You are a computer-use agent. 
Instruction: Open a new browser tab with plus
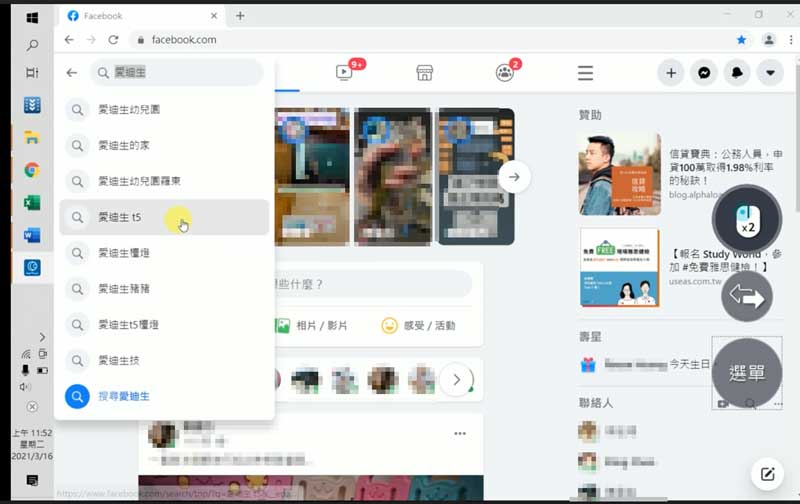tap(240, 16)
